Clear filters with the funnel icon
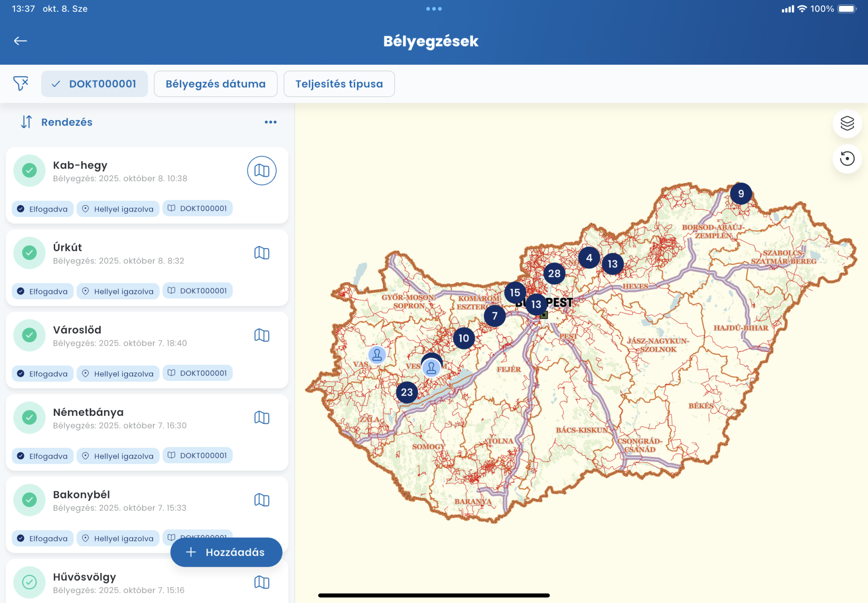Image resolution: width=868 pixels, height=603 pixels. (21, 84)
